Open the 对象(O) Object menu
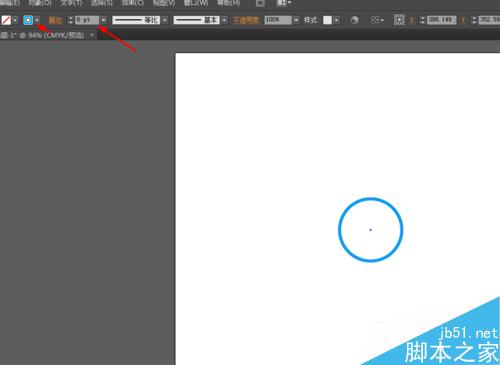The height and width of the screenshot is (365, 500). 40,3
